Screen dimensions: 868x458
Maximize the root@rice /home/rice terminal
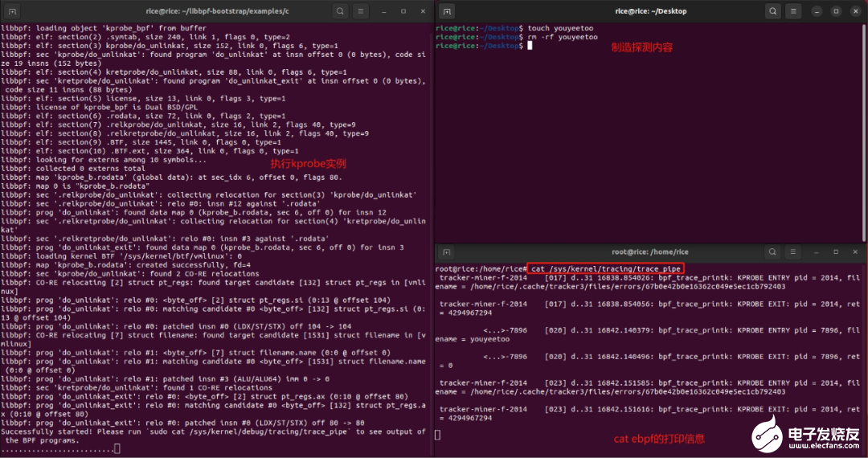pos(836,252)
